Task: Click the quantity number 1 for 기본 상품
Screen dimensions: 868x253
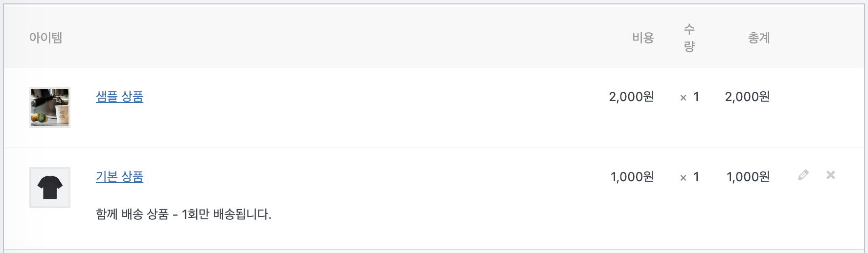Action: coord(696,177)
